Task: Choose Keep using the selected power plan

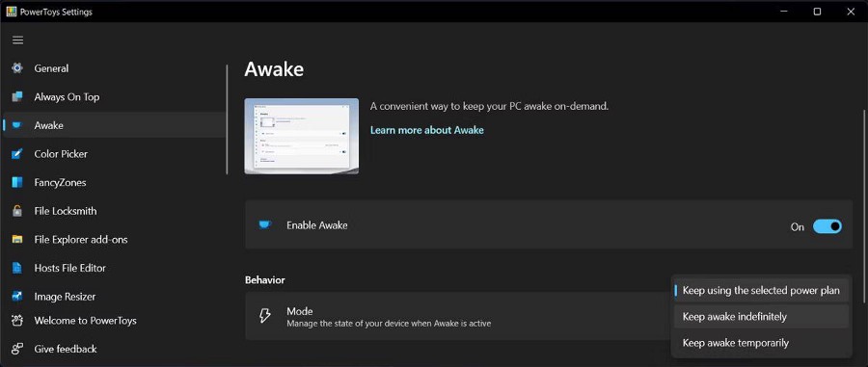Action: (761, 291)
